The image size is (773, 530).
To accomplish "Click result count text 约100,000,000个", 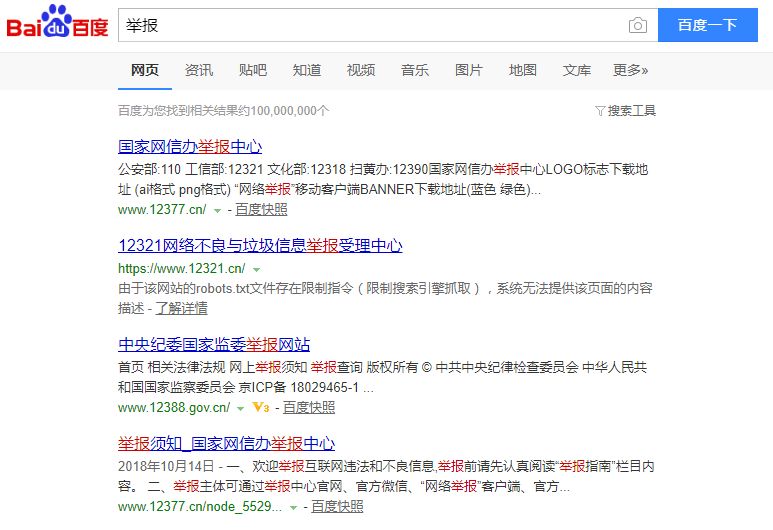I will click(x=283, y=110).
